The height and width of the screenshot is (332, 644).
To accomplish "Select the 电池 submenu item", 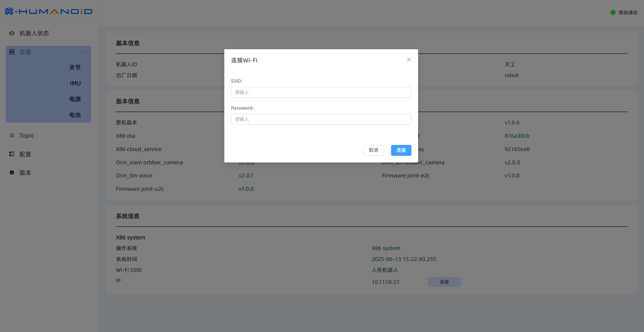I will [x=75, y=115].
